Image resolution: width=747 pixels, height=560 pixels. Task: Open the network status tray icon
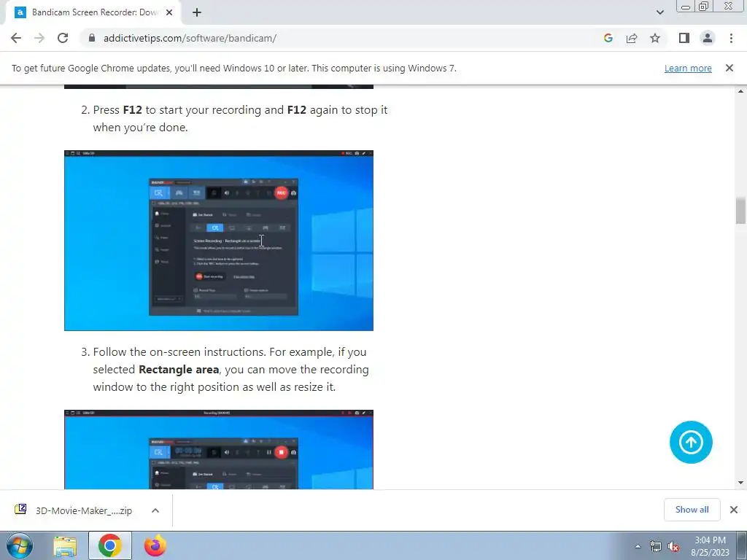coord(656,546)
